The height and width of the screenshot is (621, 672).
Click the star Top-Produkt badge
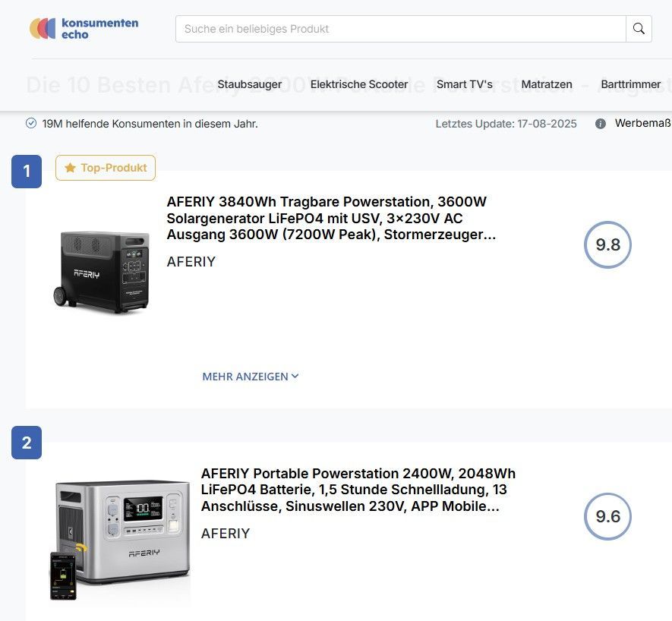click(106, 168)
